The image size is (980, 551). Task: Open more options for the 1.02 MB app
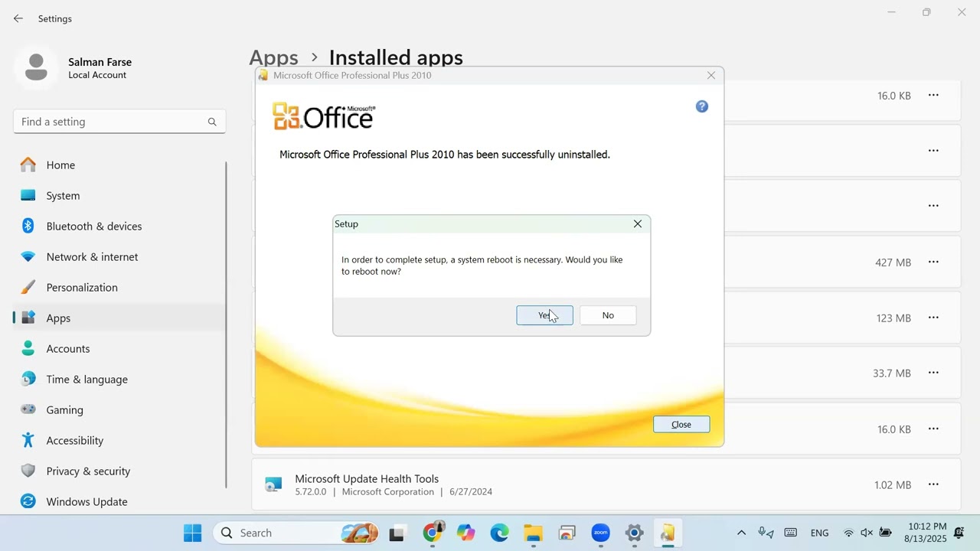(x=933, y=484)
